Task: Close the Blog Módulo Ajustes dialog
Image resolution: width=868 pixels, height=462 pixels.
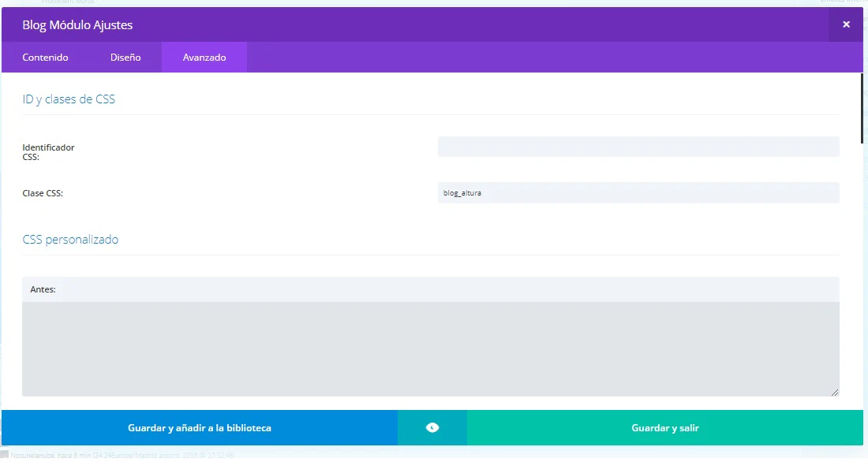Action: pos(846,24)
